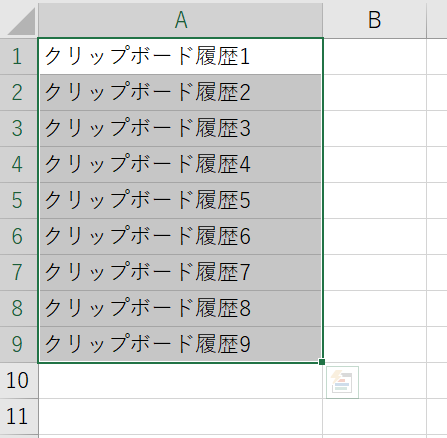The height and width of the screenshot is (438, 447).
Task: Click cell containing クリップボード履歴3
Action: click(x=181, y=128)
